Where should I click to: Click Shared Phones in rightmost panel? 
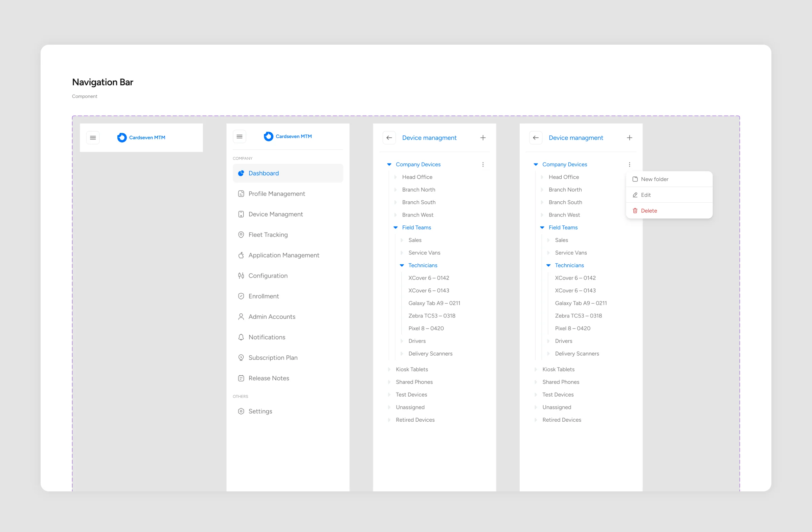[x=561, y=382]
